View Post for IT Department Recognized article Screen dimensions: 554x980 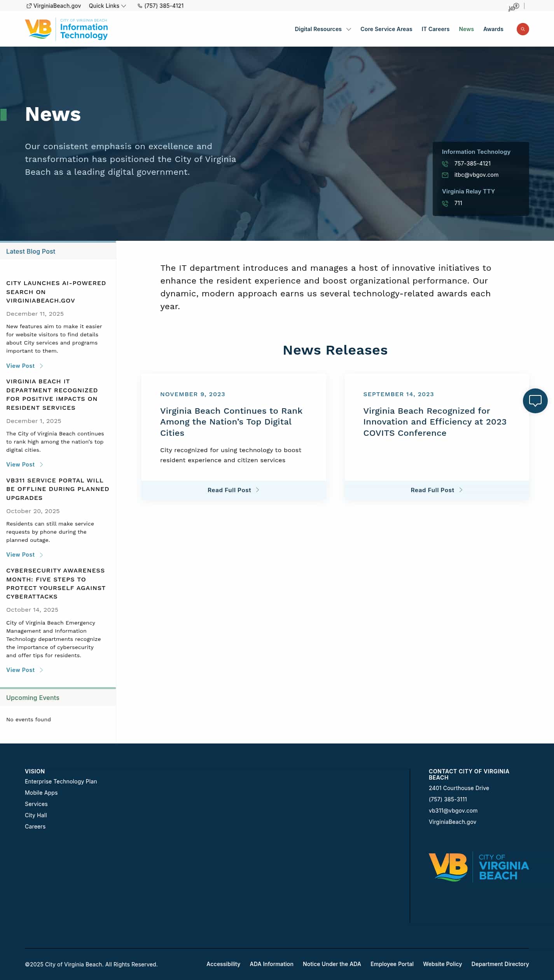[21, 465]
